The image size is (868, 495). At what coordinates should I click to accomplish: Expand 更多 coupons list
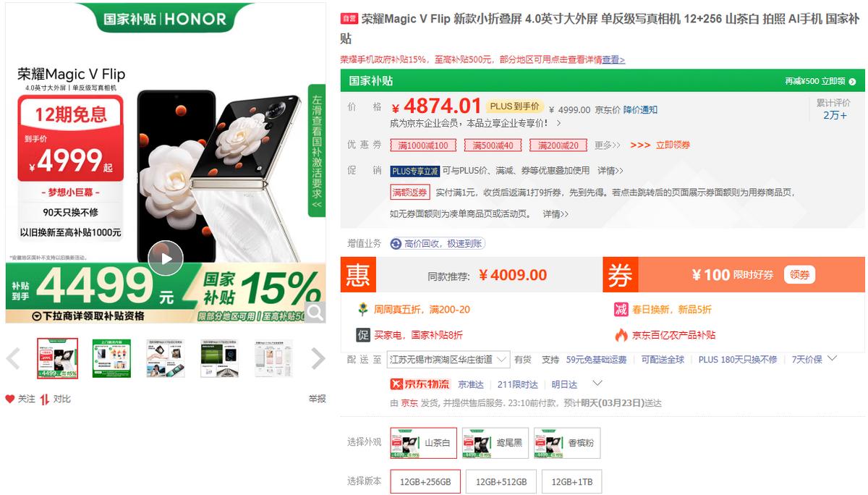608,145
